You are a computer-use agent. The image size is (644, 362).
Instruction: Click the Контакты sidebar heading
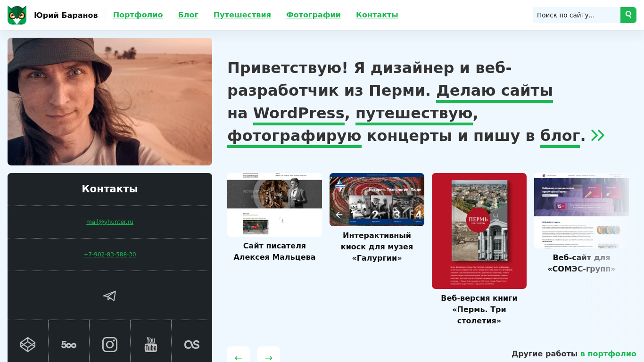(110, 189)
